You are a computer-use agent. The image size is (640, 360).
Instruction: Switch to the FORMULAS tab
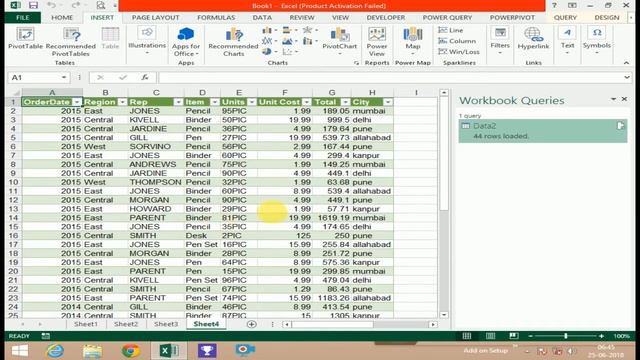[x=216, y=18]
